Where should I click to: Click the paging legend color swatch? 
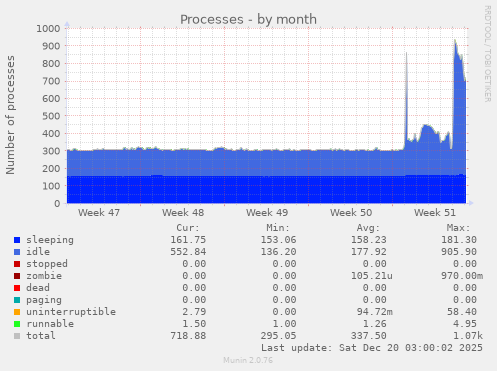17,300
